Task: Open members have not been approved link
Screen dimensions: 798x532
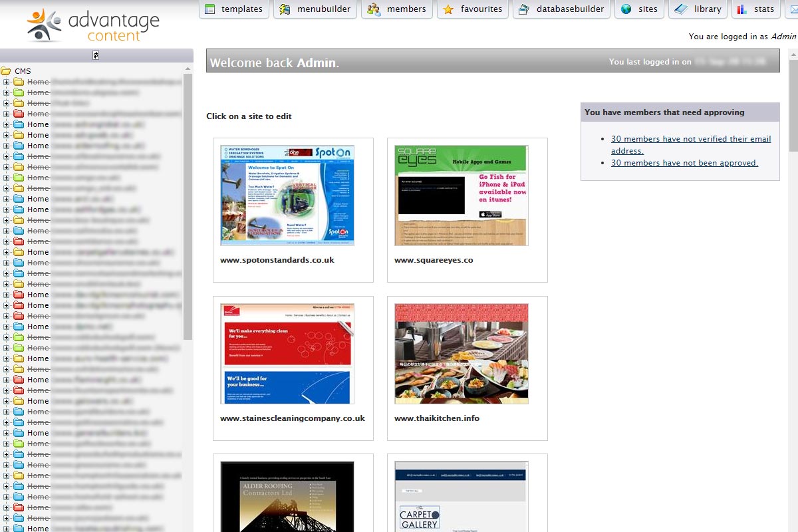Action: click(x=684, y=163)
